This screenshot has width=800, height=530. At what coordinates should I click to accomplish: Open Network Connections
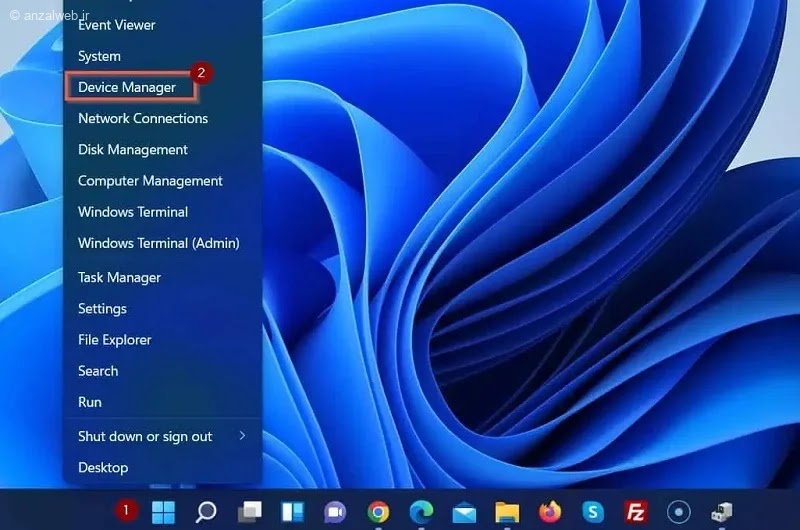[x=143, y=118]
